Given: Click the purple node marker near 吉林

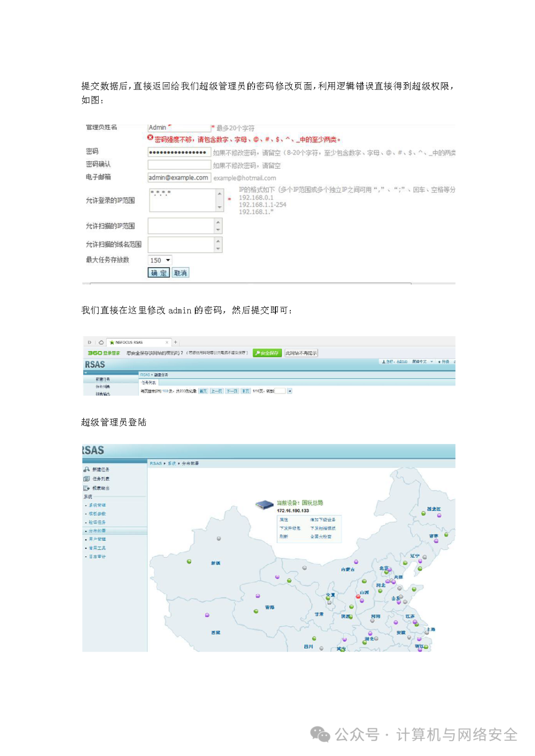Looking at the screenshot, I should (436, 541).
